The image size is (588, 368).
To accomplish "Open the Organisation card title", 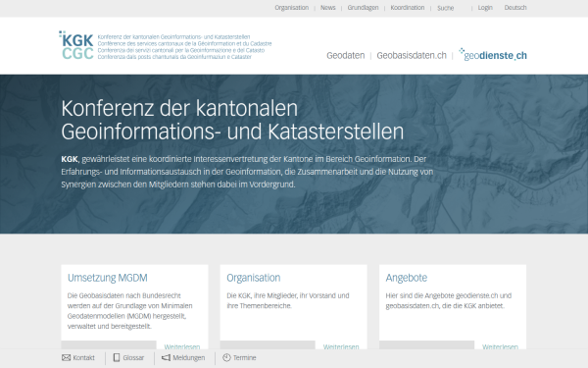I will pos(254,278).
